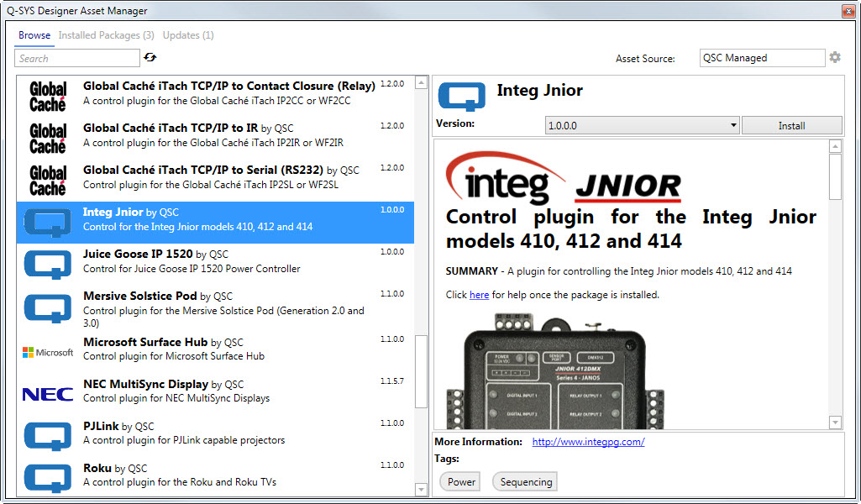Open the Updates (1) tab
This screenshot has width=861, height=504.
coord(188,35)
